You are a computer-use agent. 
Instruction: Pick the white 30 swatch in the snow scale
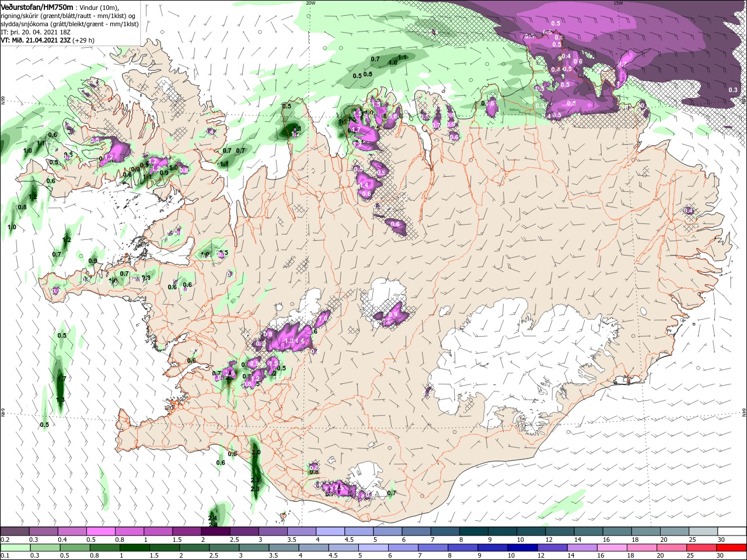click(732, 531)
